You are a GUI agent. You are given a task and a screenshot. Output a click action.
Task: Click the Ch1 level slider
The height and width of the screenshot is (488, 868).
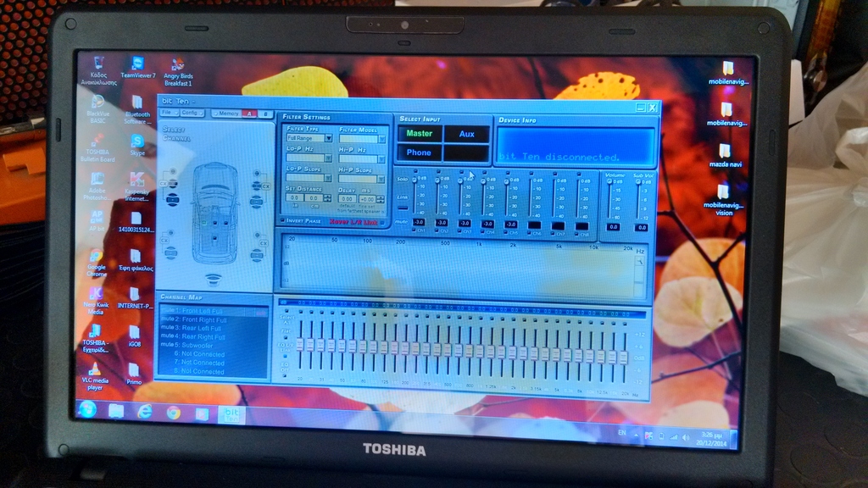414,197
